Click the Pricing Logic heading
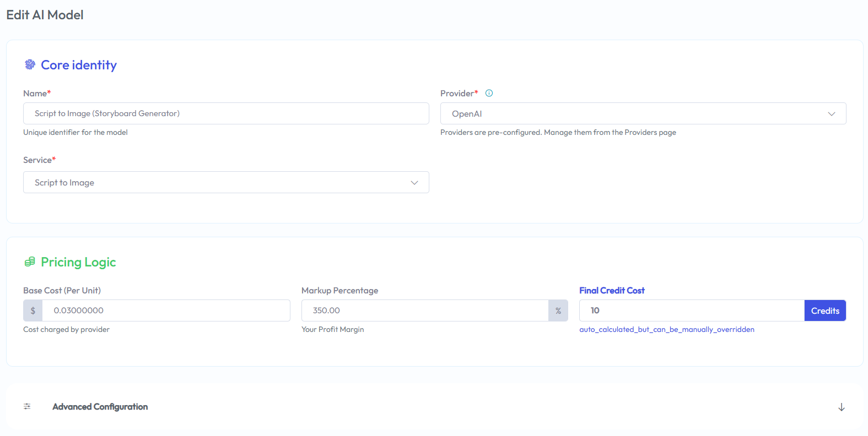Viewport: 868px width, 436px height. click(78, 262)
